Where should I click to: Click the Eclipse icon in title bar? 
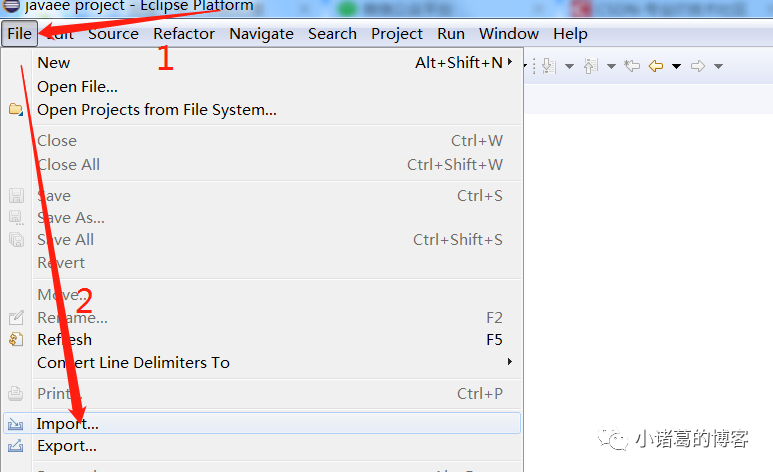(11, 5)
